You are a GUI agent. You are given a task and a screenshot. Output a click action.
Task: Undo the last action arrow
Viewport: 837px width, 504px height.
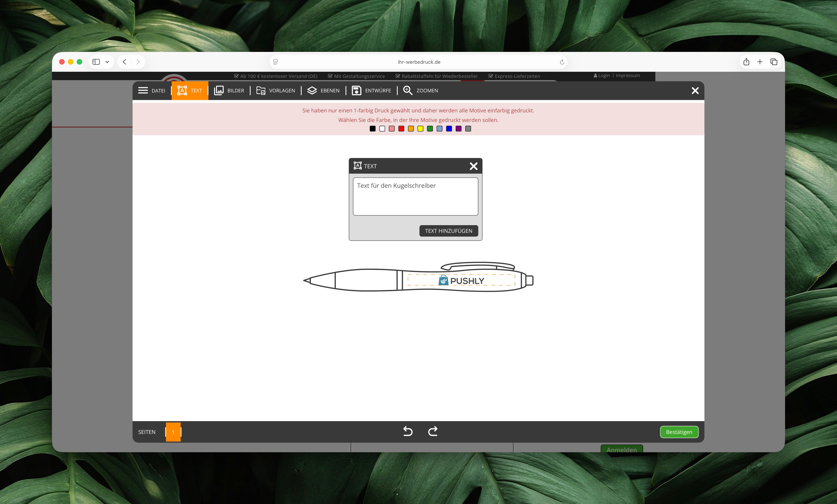pos(408,431)
